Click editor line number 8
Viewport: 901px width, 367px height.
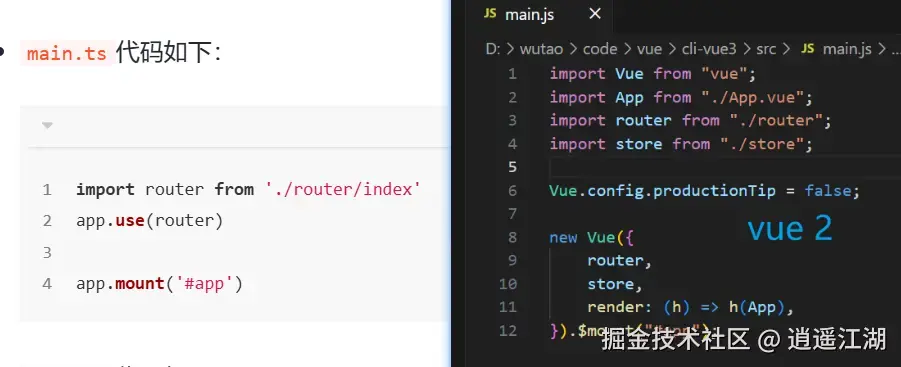pyautogui.click(x=512, y=237)
